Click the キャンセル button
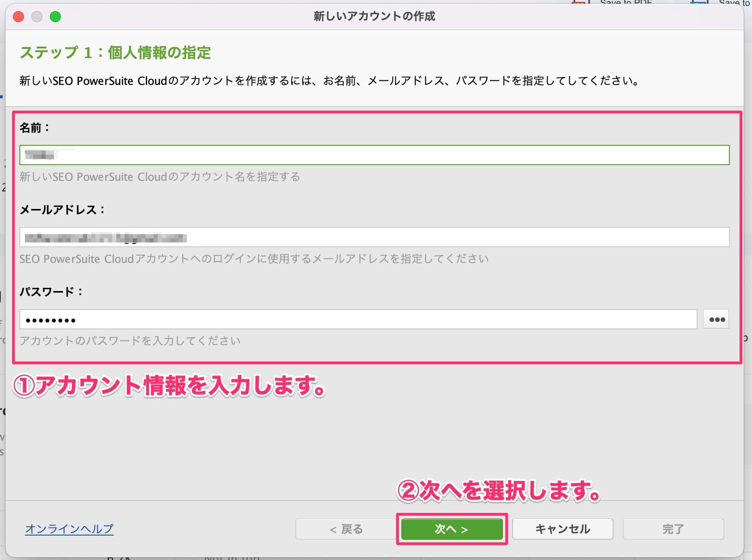Image resolution: width=752 pixels, height=560 pixels. coord(562,529)
